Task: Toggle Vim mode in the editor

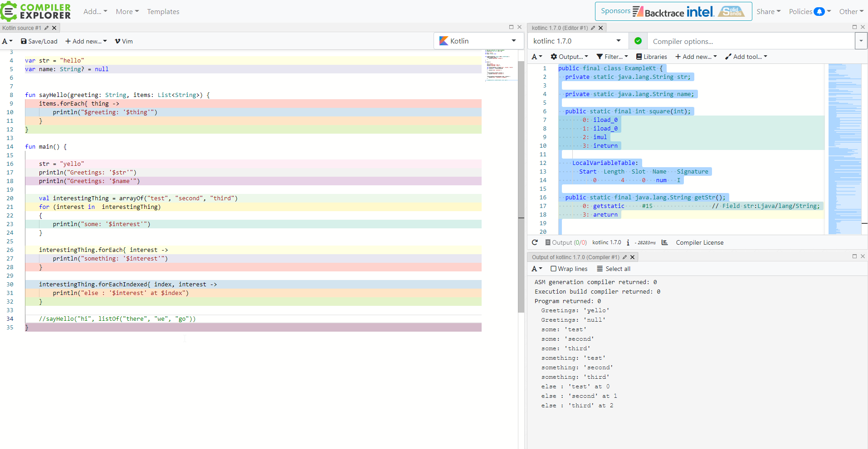Action: [x=124, y=41]
